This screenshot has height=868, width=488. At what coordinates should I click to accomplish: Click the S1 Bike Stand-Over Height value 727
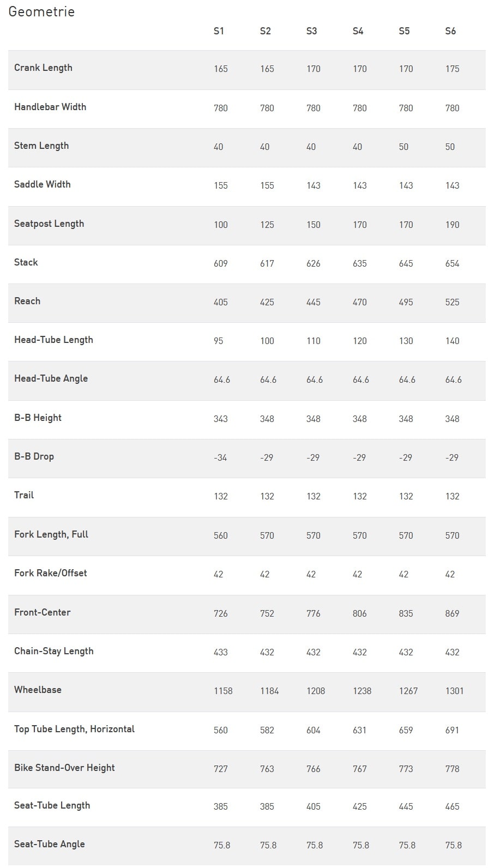[x=221, y=769]
